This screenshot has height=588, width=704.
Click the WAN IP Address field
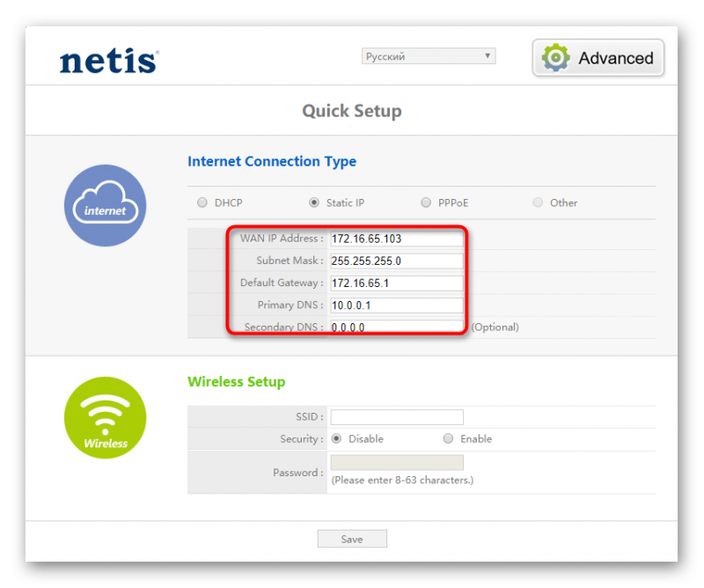(397, 239)
